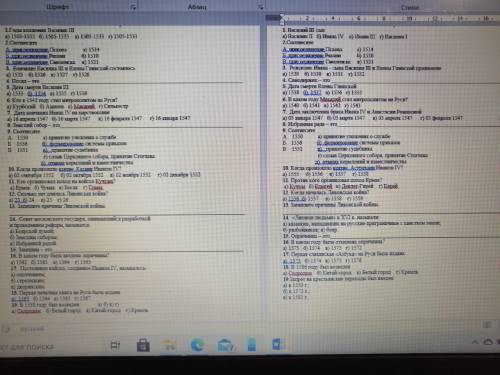The image size is (500, 375).
Task: Click the proofing icon in the status bar
Action: coord(6,329)
